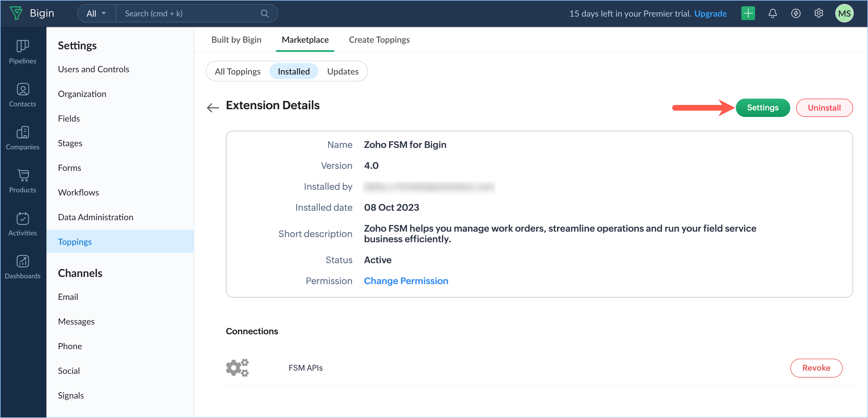This screenshot has width=868, height=418.
Task: Expand the All search filter dropdown
Action: coord(96,13)
